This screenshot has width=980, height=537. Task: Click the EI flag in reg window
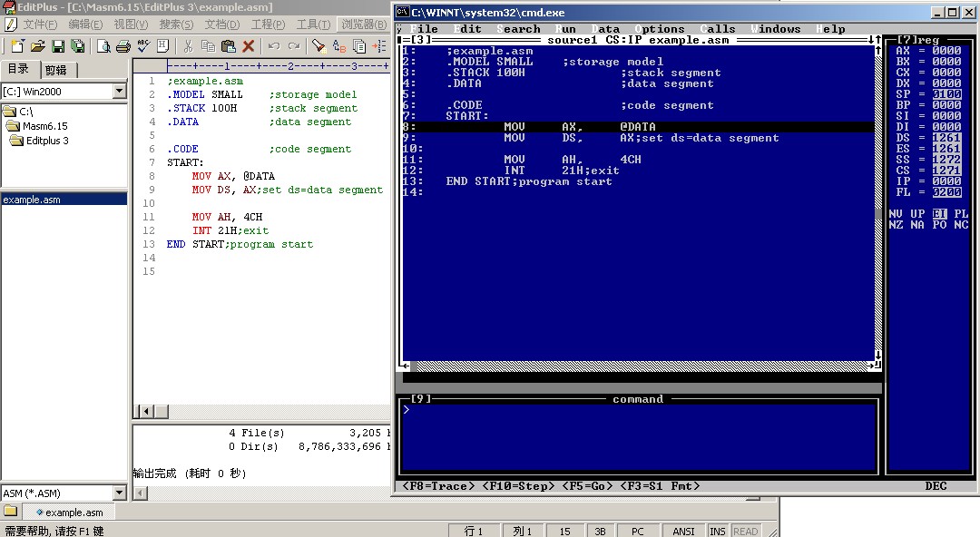click(x=939, y=214)
